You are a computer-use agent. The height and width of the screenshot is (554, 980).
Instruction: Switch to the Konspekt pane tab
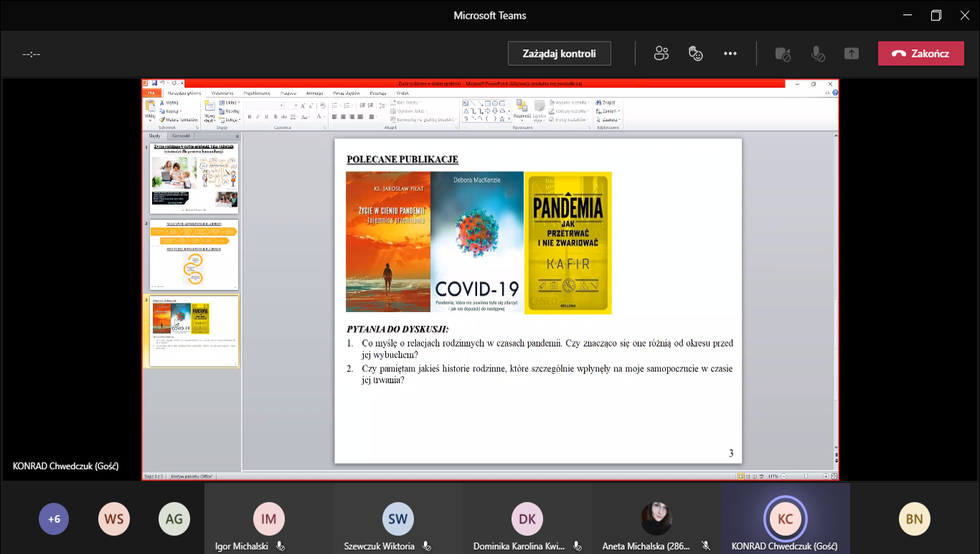click(x=182, y=136)
